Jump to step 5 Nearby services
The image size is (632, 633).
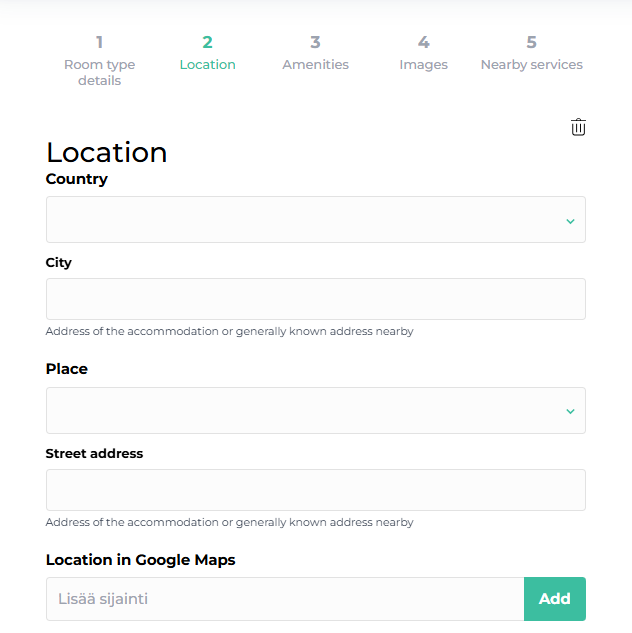(x=531, y=53)
